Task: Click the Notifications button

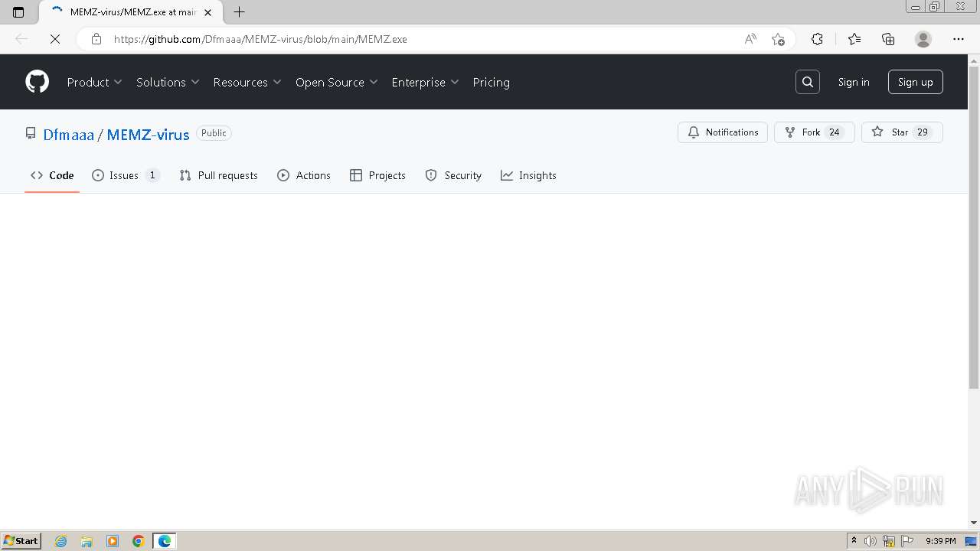Action: click(x=723, y=132)
